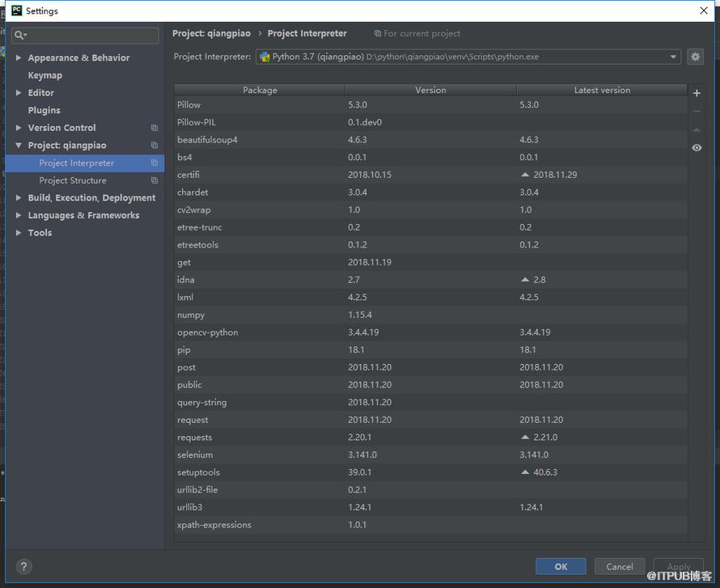Click the upgrade arrow next to 2018.11.29

(525, 175)
